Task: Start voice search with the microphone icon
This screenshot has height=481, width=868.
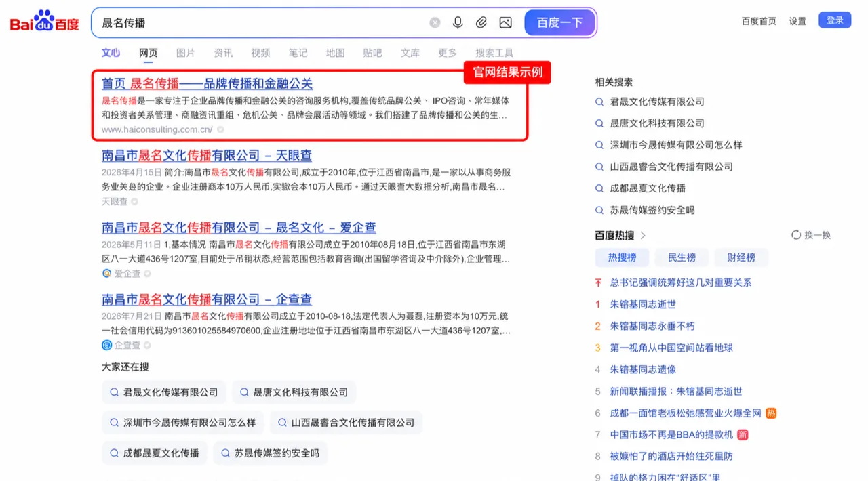Action: pos(458,22)
